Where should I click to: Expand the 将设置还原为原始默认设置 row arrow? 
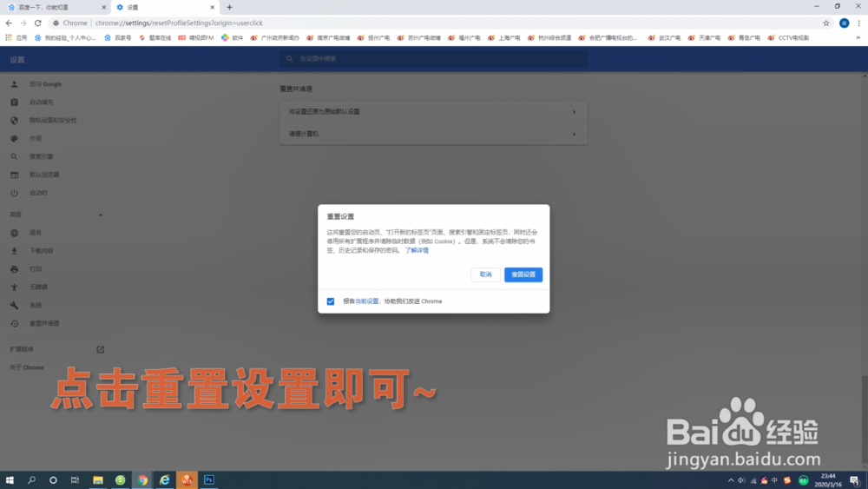pyautogui.click(x=574, y=112)
